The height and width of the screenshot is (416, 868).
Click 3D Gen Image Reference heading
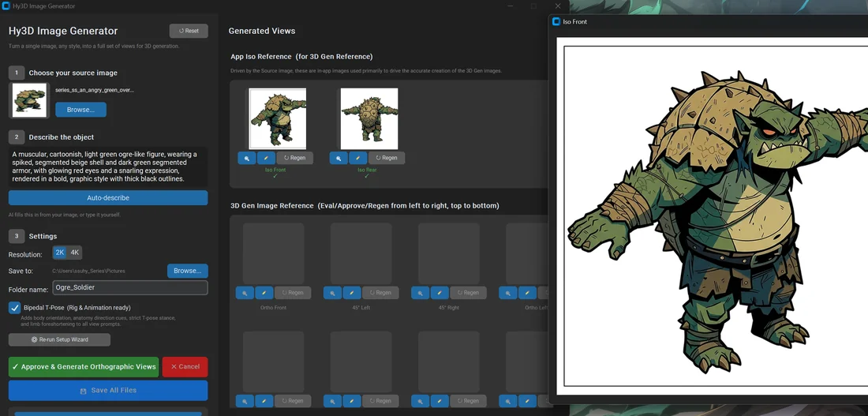point(365,205)
